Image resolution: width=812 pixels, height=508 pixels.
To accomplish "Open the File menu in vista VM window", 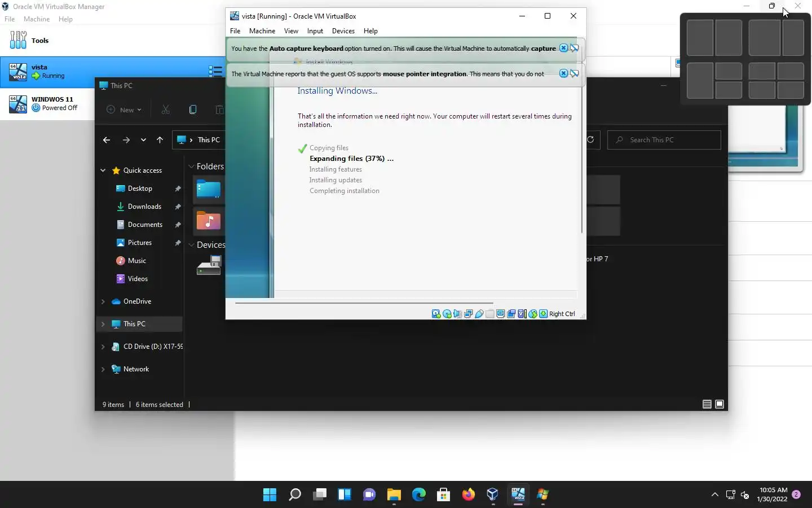I will coord(235,31).
